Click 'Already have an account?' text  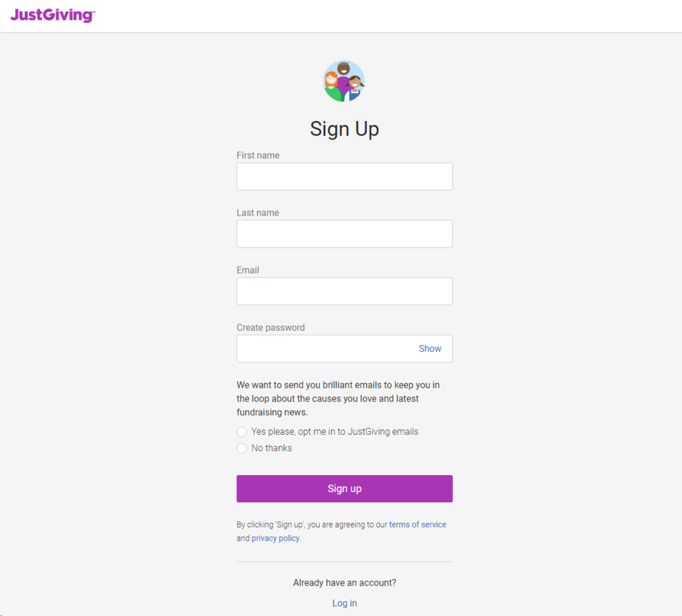pos(344,583)
